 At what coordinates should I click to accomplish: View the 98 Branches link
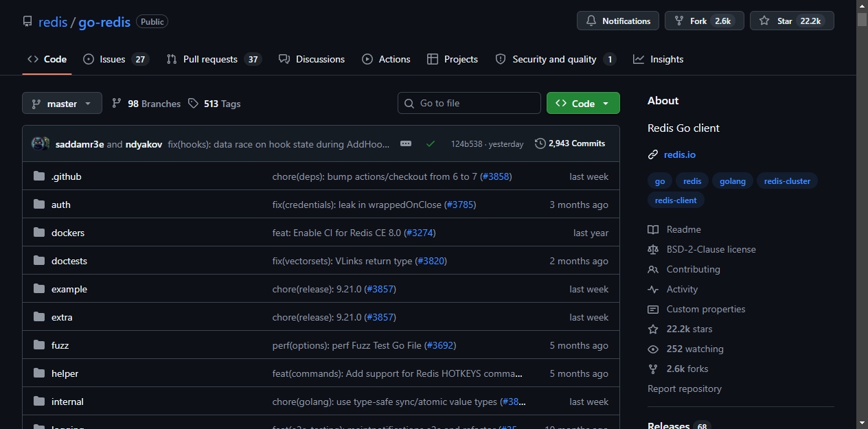(146, 104)
